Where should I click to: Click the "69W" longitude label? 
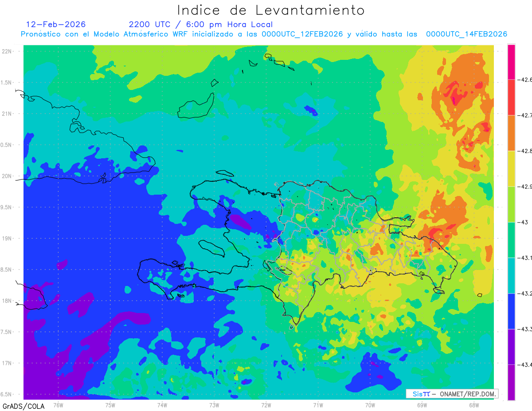pyautogui.click(x=422, y=405)
